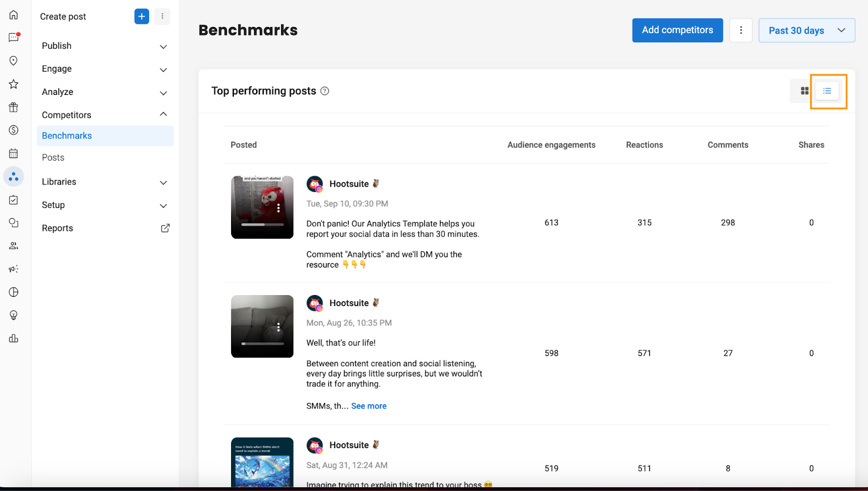Click video progress bar on Aug 26 thumbnail
Viewport: 868px width, 491px height.
pos(263,344)
